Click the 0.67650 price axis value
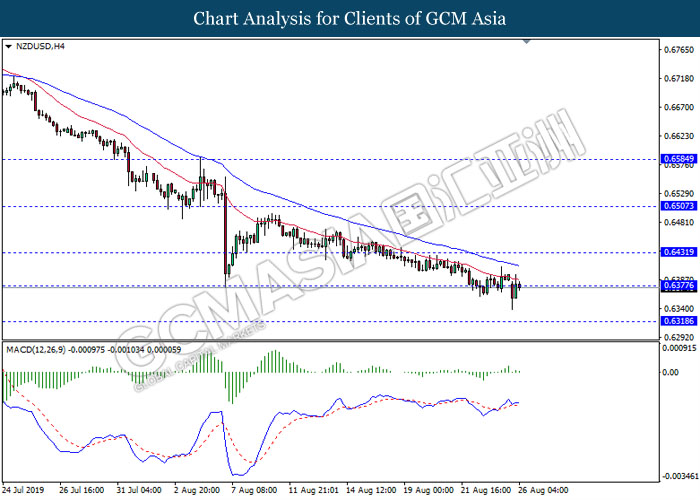700x500 pixels. point(679,50)
